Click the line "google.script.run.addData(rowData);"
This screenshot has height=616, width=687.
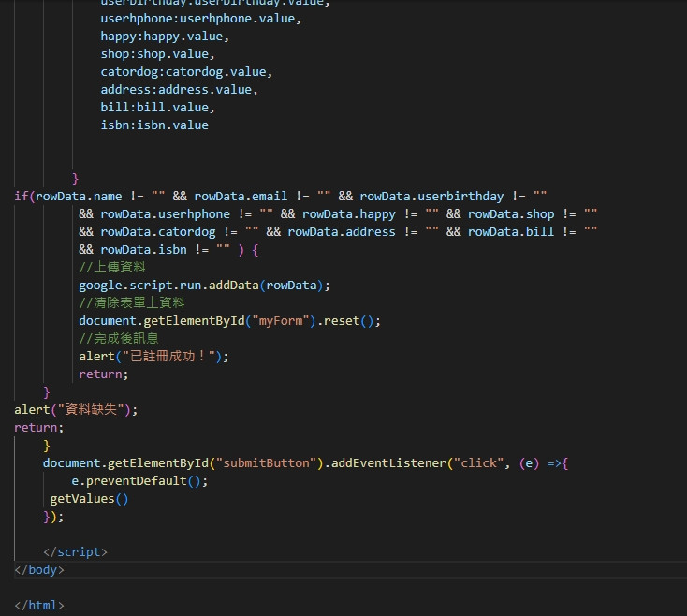pos(204,286)
